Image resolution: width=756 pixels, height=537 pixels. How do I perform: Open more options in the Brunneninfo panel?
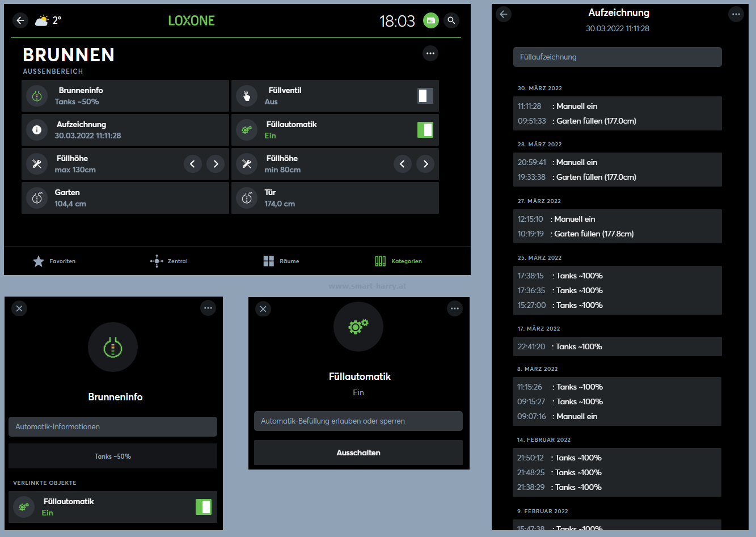[x=208, y=308]
